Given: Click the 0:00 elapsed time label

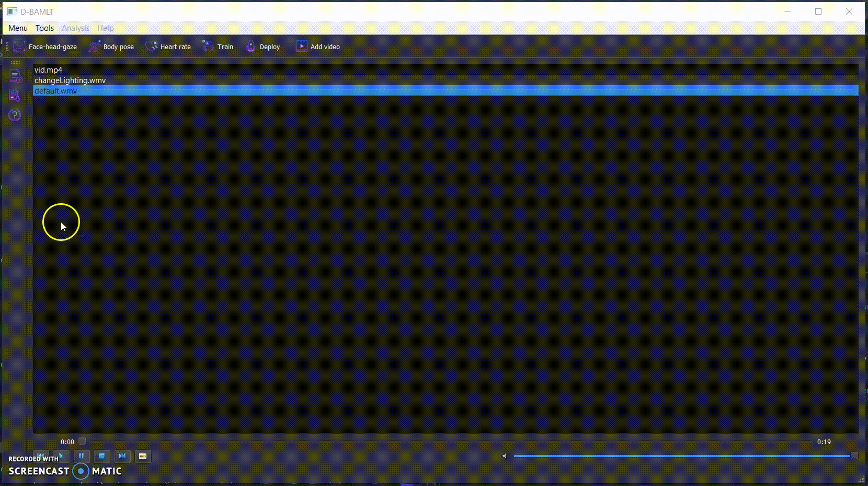Looking at the screenshot, I should (x=67, y=442).
